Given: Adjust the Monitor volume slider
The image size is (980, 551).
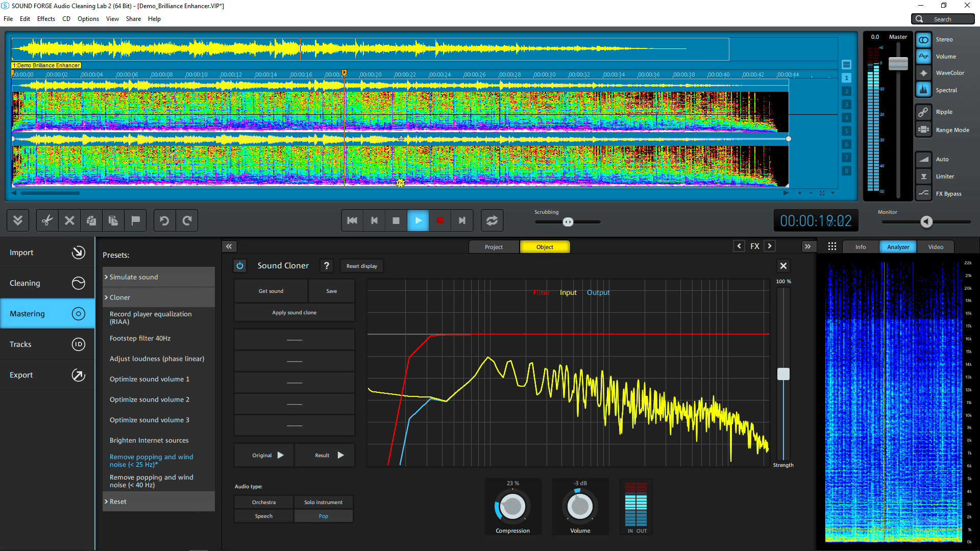Looking at the screenshot, I should click(926, 221).
